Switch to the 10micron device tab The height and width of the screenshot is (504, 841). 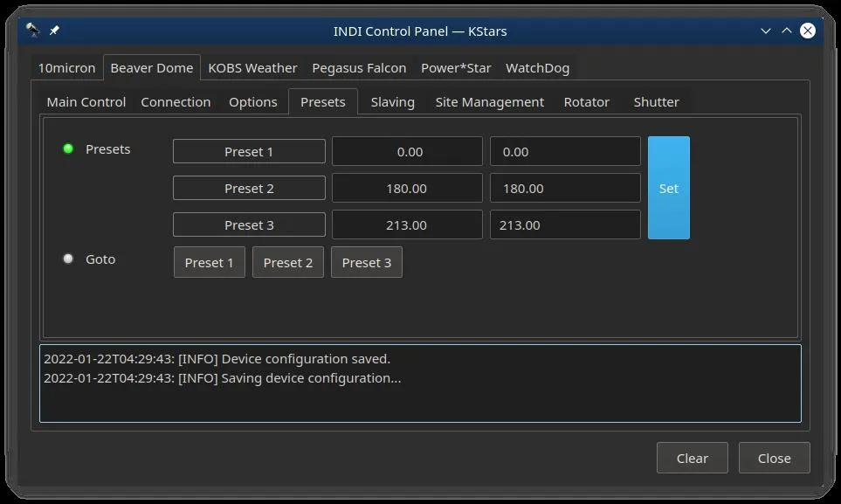tap(66, 68)
